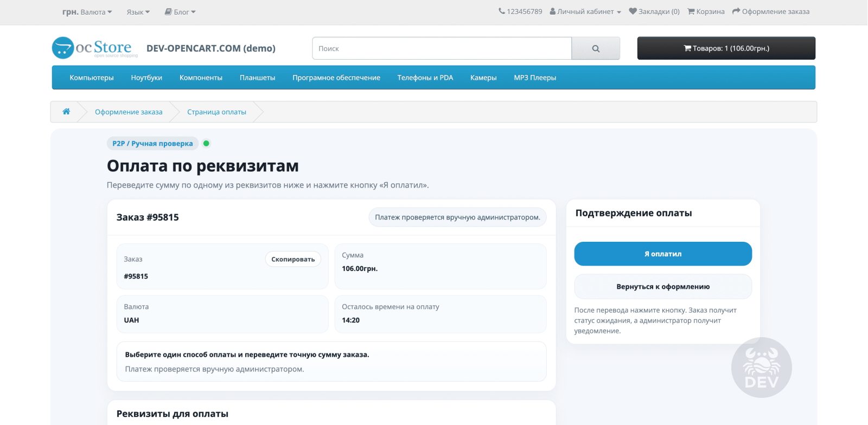
Task: Open cart summary Товаров: 1 (106.00грн.)
Action: tap(726, 48)
